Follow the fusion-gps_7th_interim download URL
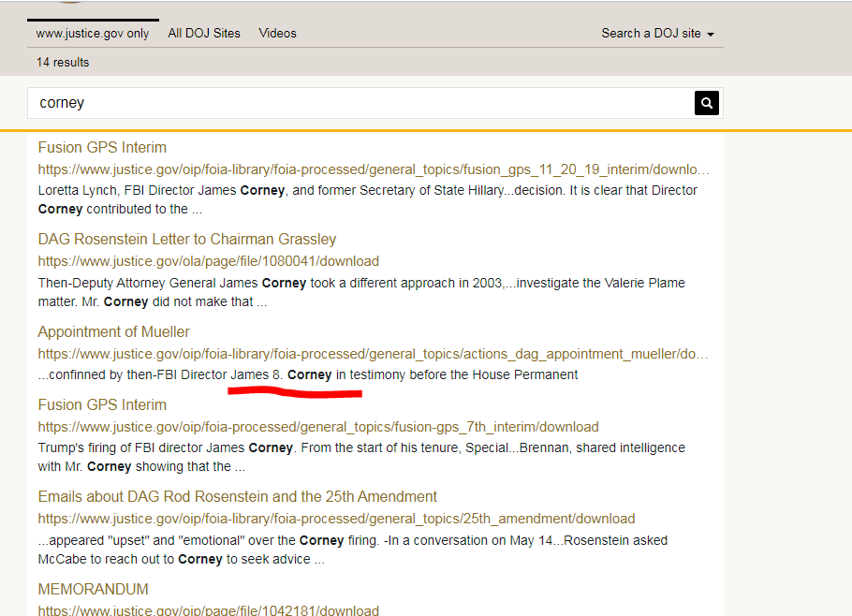The image size is (852, 616). [x=318, y=427]
